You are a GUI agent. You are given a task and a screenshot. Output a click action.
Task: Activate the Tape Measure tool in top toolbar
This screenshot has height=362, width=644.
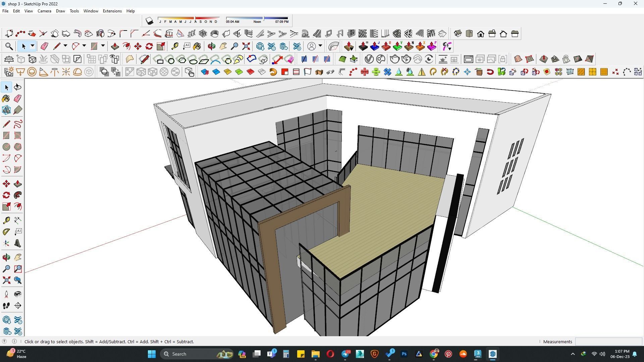(175, 46)
